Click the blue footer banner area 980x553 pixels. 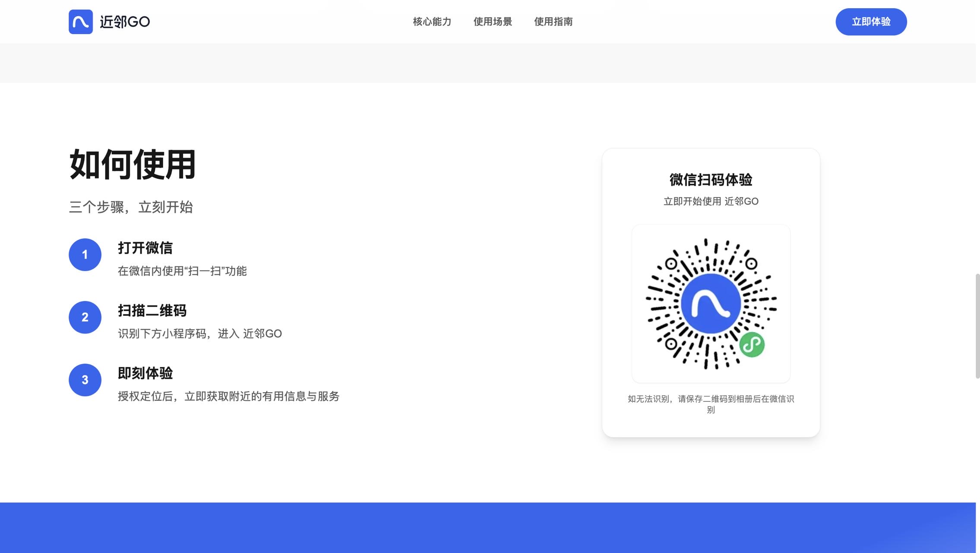click(488, 528)
